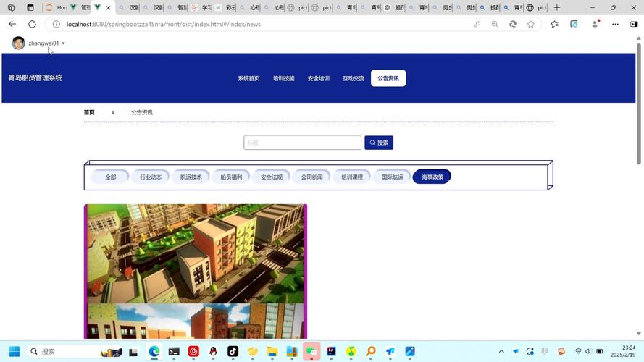This screenshot has height=362, width=644.
Task: Click the browser refresh icon
Action: pyautogui.click(x=32, y=24)
